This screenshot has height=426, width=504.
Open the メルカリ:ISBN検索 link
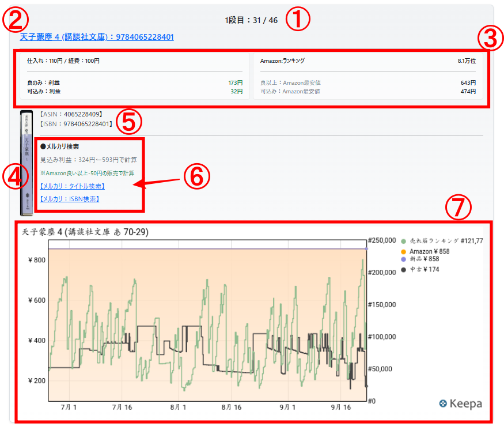[x=70, y=199]
